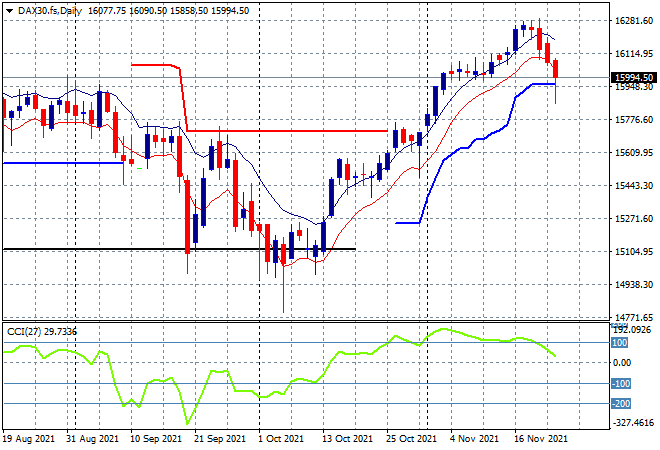Image resolution: width=660 pixels, height=450 pixels.
Task: Click the 25 Oct 2021 date label
Action: pos(411,438)
